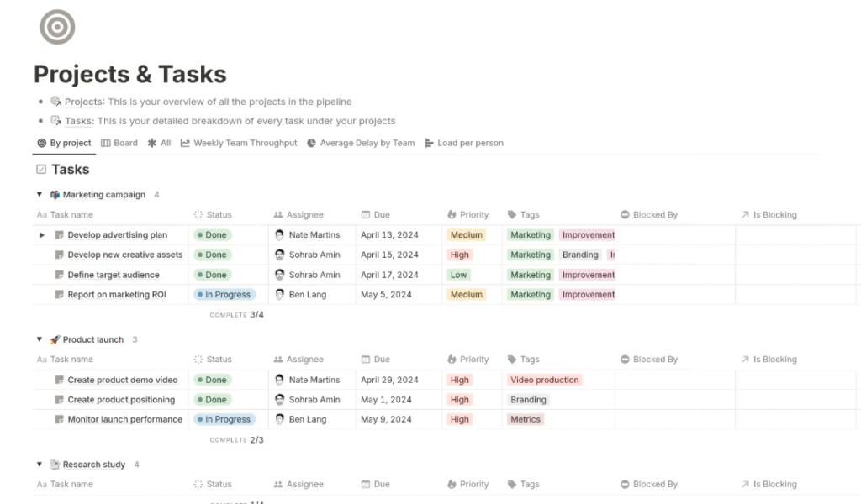
Task: Click the Priority flame icon in Product launch header
Action: [452, 360]
